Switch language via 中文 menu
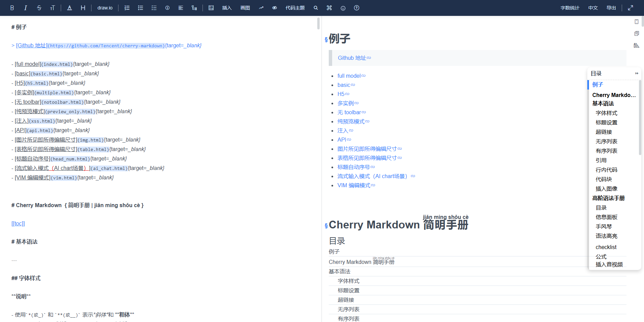 [x=593, y=8]
